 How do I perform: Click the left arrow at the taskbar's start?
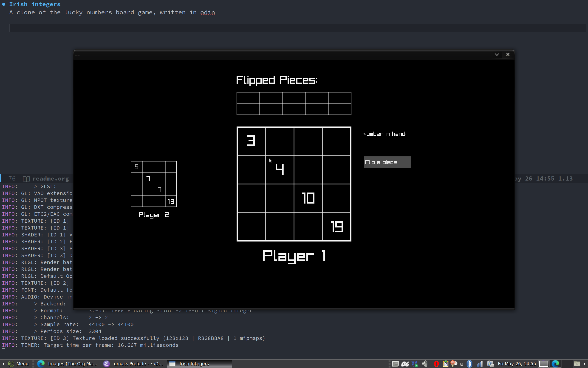(x=3, y=364)
